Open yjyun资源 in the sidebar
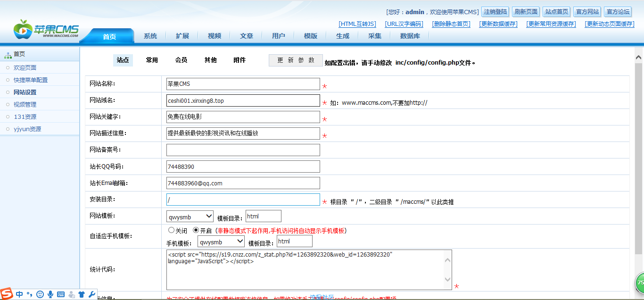 [27, 129]
